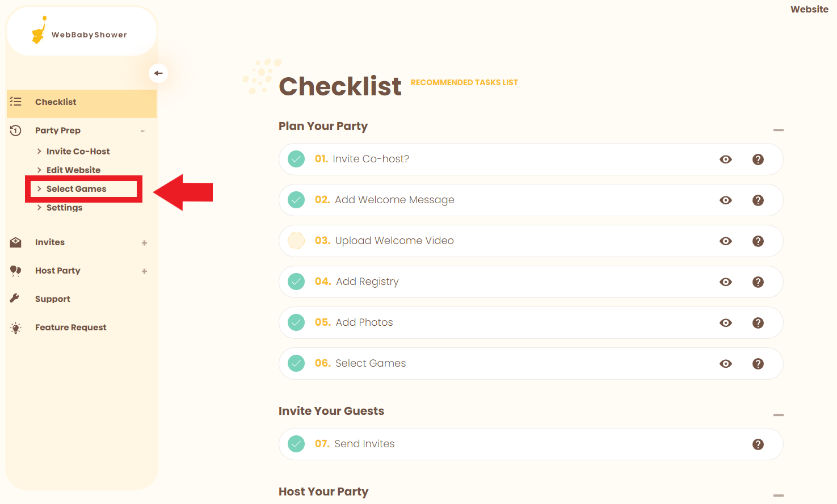The height and width of the screenshot is (504, 837).
Task: Open the Website link
Action: tap(809, 9)
